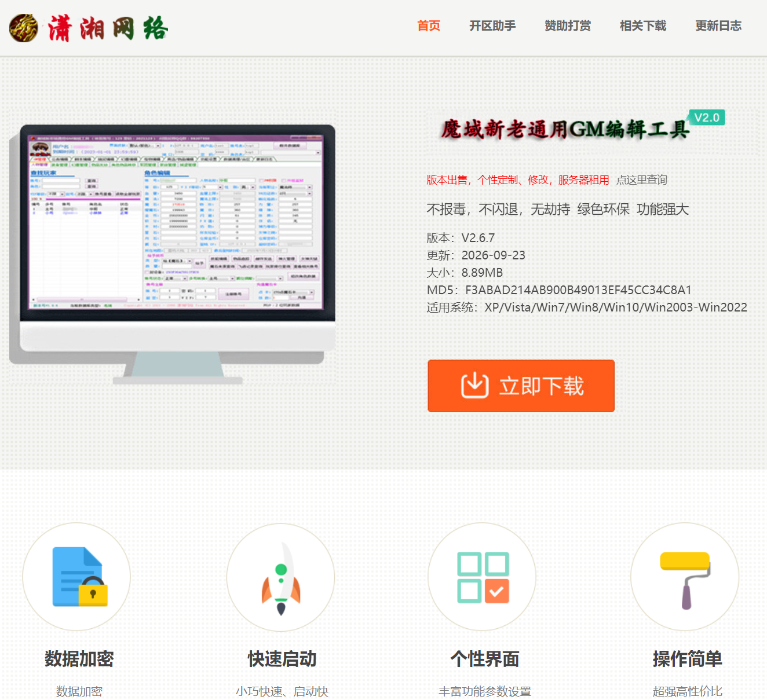This screenshot has height=700, width=767.
Task: Click the 小巧快速、启动快 description text
Action: point(282,691)
